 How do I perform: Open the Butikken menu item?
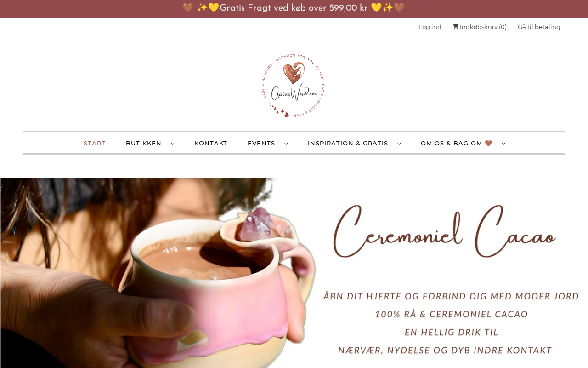coord(144,143)
